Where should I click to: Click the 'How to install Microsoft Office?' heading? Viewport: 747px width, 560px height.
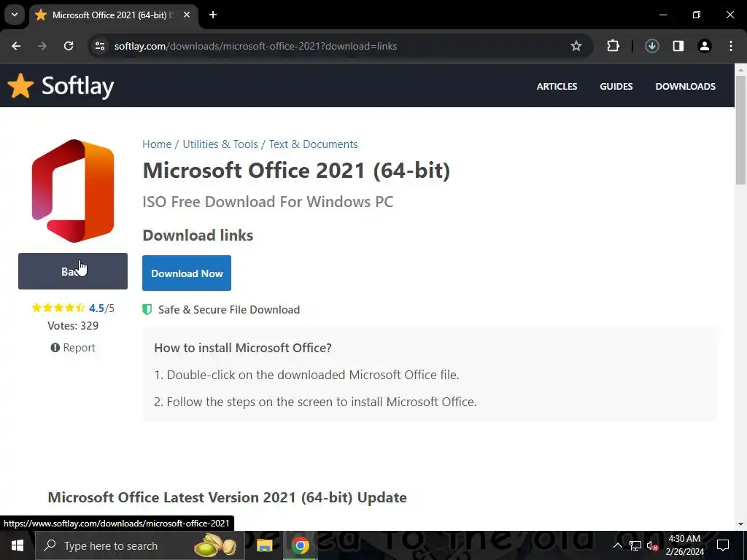pos(242,348)
